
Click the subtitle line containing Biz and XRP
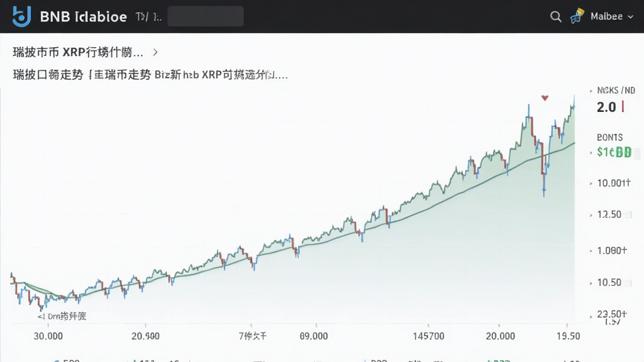pyautogui.click(x=150, y=75)
